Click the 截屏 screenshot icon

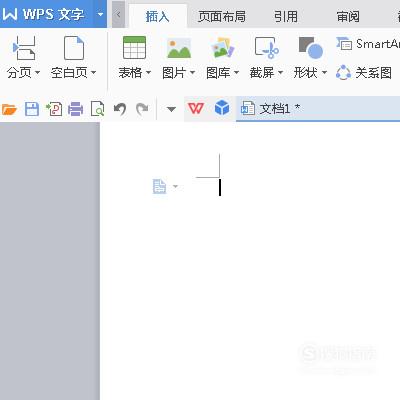pyautogui.click(x=267, y=48)
